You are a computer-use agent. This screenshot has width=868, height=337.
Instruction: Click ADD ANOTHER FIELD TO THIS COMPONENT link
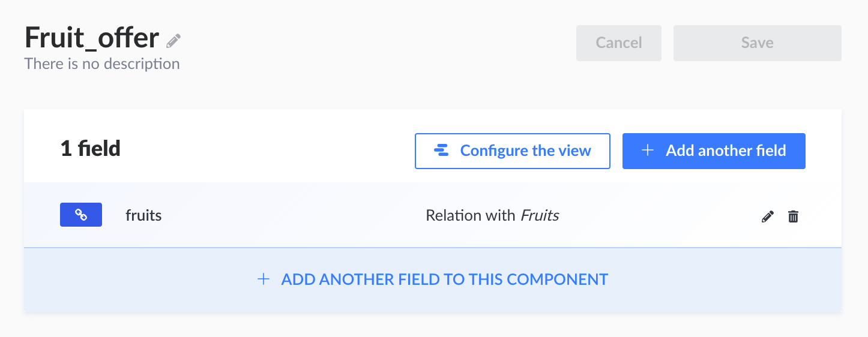[x=444, y=279]
